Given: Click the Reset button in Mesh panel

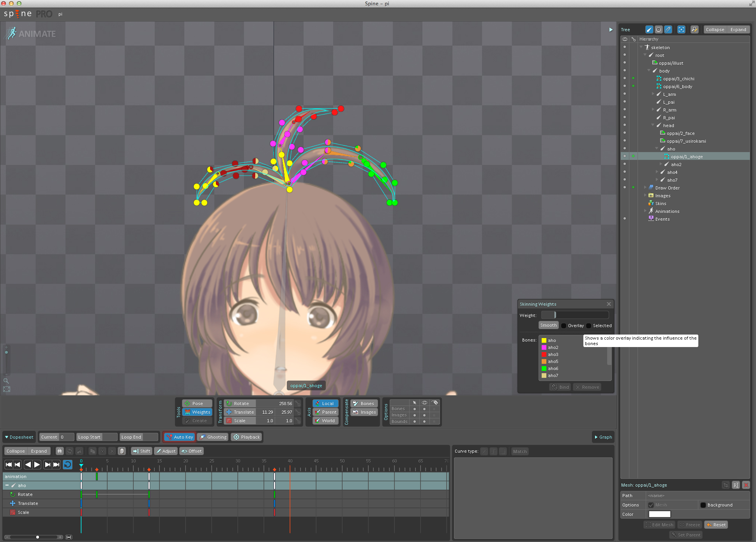Looking at the screenshot, I should pos(716,525).
